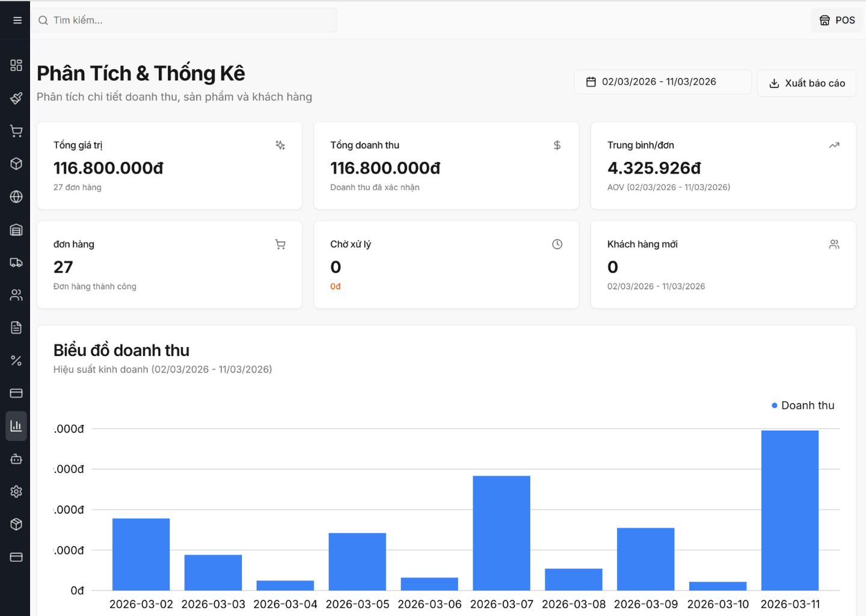Open the hamburger menu to expand sidebar
The height and width of the screenshot is (616, 866).
pyautogui.click(x=17, y=20)
